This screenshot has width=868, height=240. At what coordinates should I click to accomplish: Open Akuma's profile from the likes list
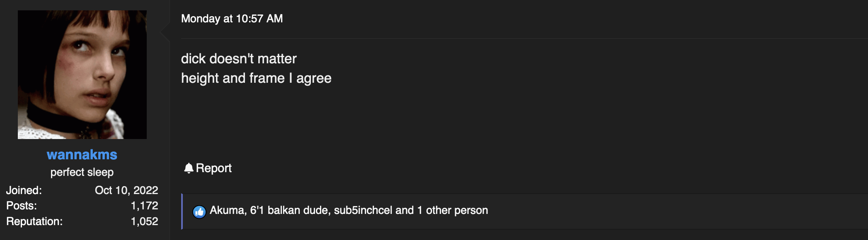227,210
